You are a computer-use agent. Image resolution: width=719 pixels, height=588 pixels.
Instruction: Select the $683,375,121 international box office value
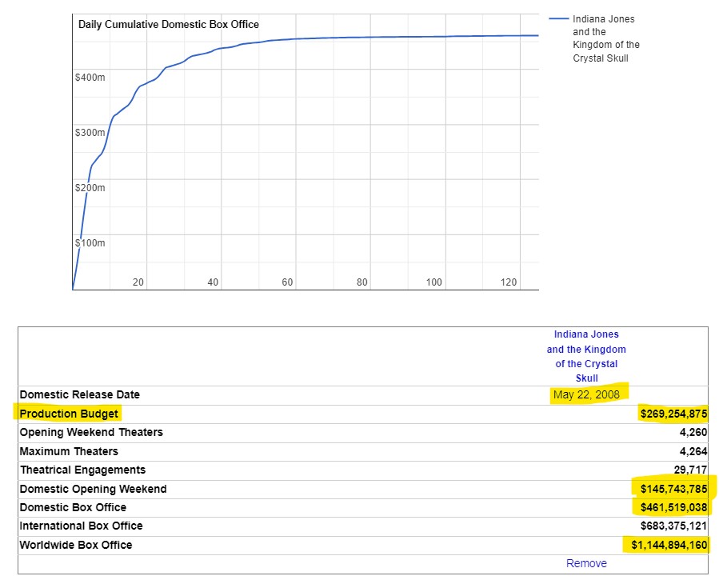pos(673,526)
